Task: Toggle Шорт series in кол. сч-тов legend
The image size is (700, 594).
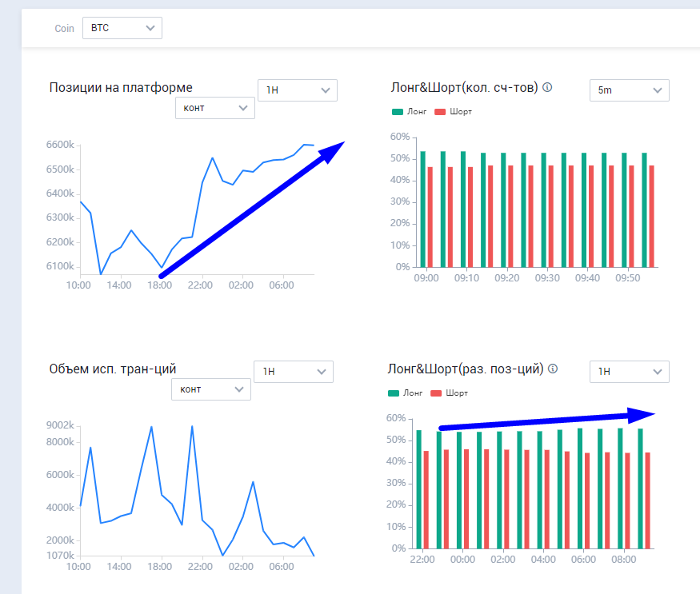Action: [x=461, y=112]
